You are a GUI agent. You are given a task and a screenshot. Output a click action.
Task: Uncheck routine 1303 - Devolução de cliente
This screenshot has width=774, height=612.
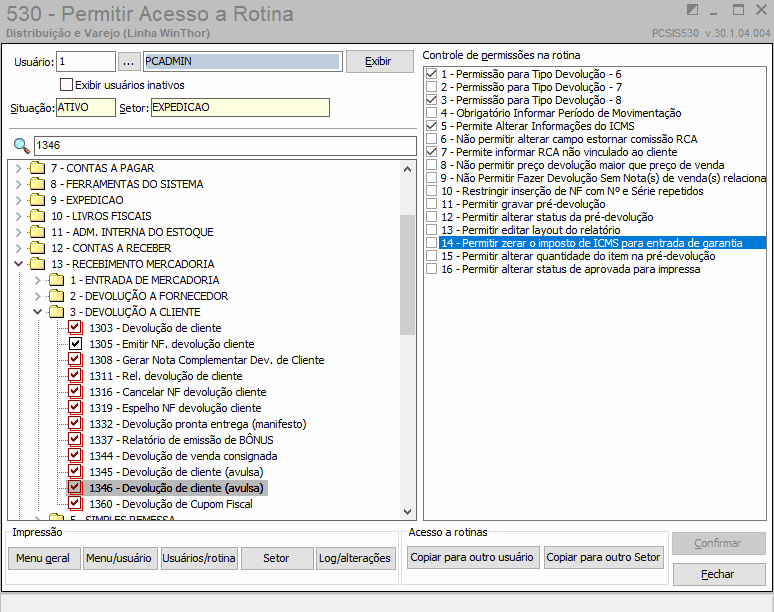[x=75, y=328]
